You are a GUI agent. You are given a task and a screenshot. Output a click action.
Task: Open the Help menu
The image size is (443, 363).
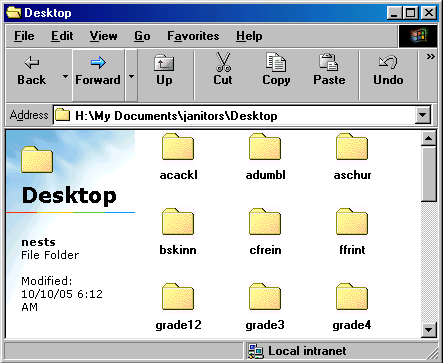(249, 36)
